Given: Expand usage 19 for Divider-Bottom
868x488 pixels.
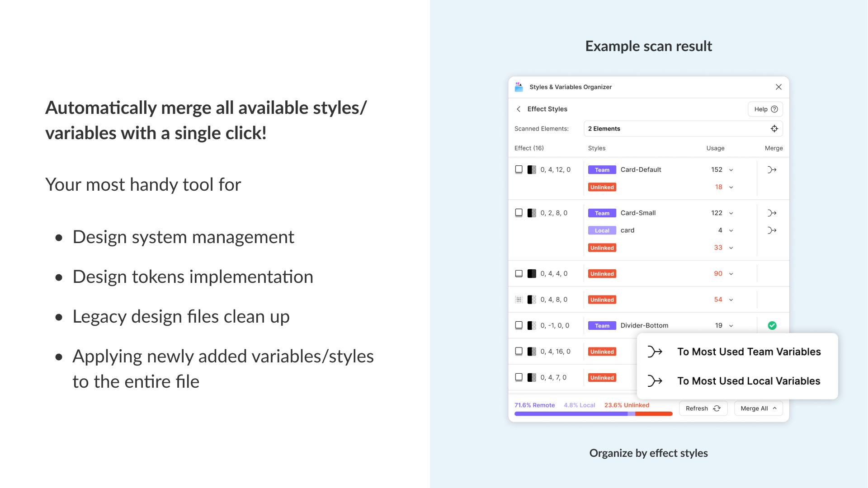Looking at the screenshot, I should click(x=731, y=326).
